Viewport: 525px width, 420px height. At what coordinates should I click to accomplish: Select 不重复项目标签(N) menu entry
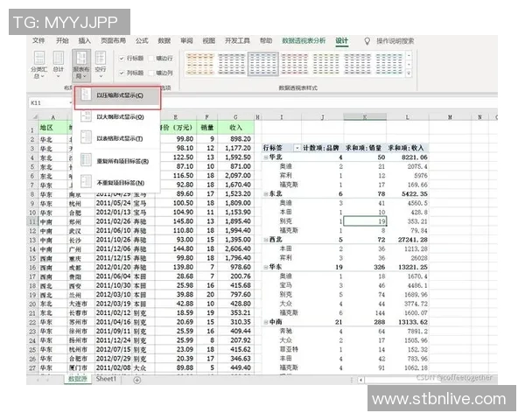(117, 183)
